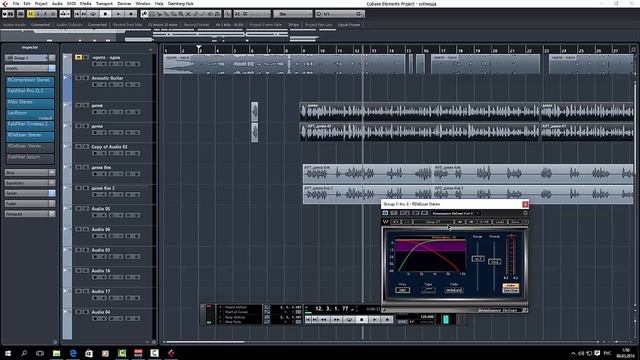Open quantize preset dropdown in toolbar
Viewport: 640px width, 360px height.
tap(339, 14)
